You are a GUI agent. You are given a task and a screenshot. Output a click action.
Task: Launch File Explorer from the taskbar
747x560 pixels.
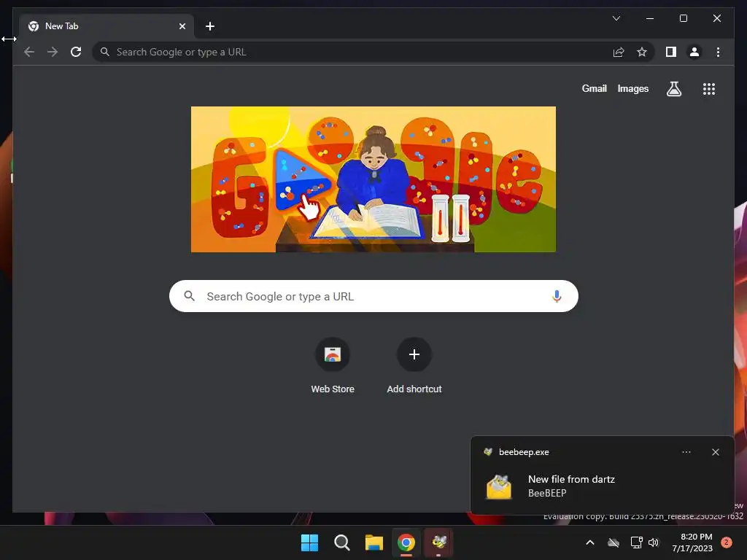click(374, 542)
